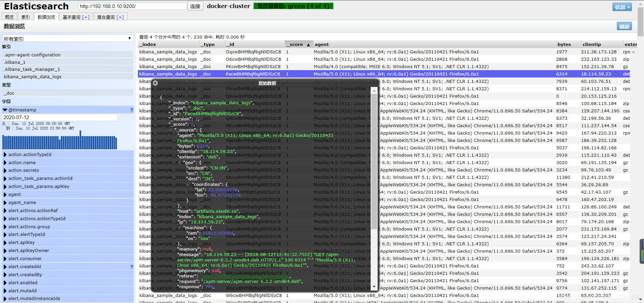The height and width of the screenshot is (303, 644).
Task: Switch to the 概览 tab
Action: coord(9,17)
